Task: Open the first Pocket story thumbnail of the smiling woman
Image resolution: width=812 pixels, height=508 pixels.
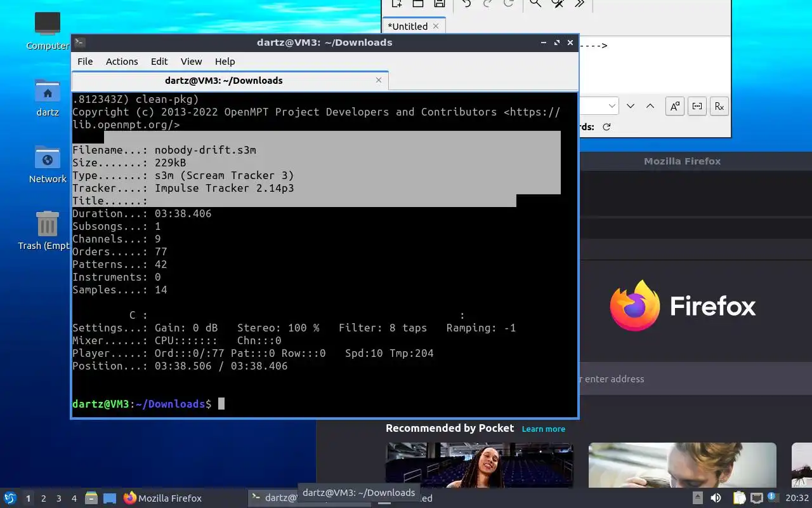Action: tap(480, 465)
